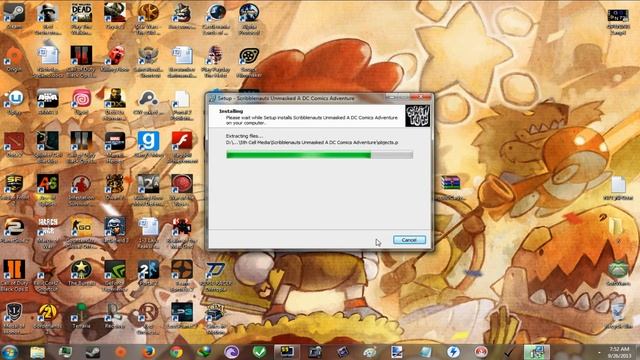
Task: Open The Walking Dead desktop shortcut
Action: pos(81,16)
